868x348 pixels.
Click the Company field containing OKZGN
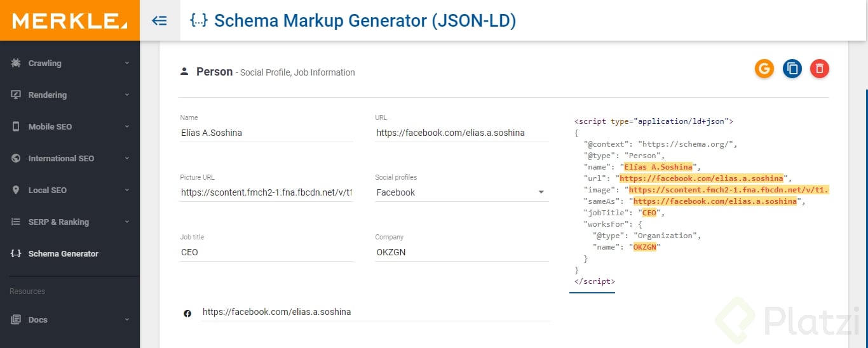click(x=462, y=252)
